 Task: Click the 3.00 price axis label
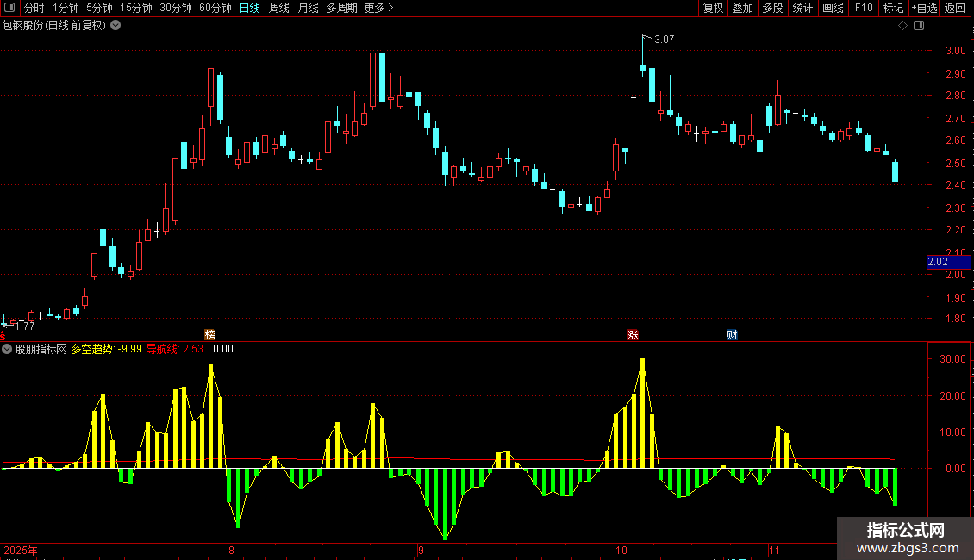pos(955,51)
